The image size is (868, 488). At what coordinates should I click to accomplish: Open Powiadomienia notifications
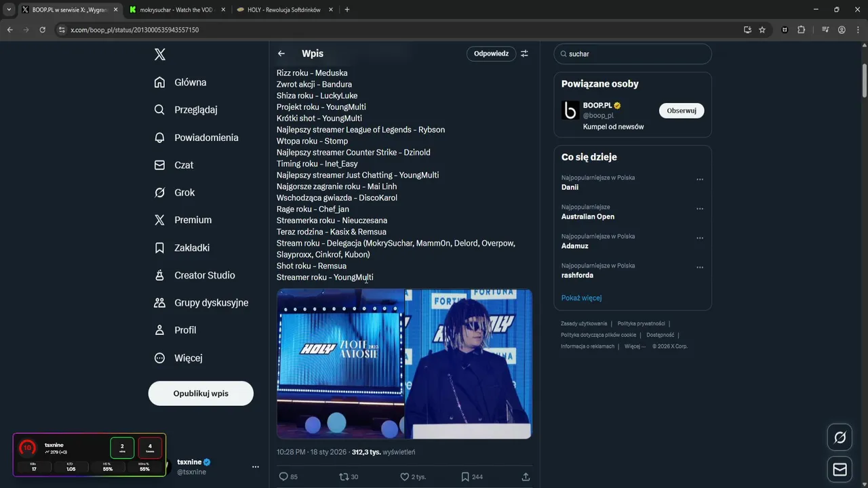coord(196,138)
